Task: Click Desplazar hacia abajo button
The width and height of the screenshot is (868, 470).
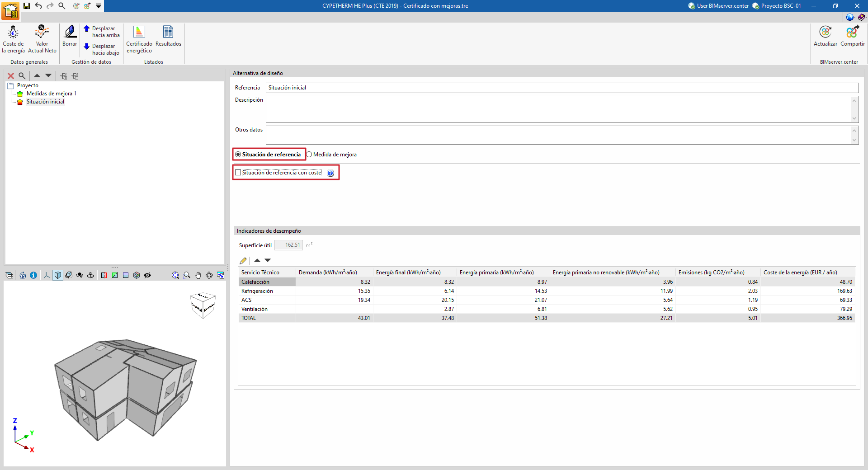Action: click(x=102, y=49)
